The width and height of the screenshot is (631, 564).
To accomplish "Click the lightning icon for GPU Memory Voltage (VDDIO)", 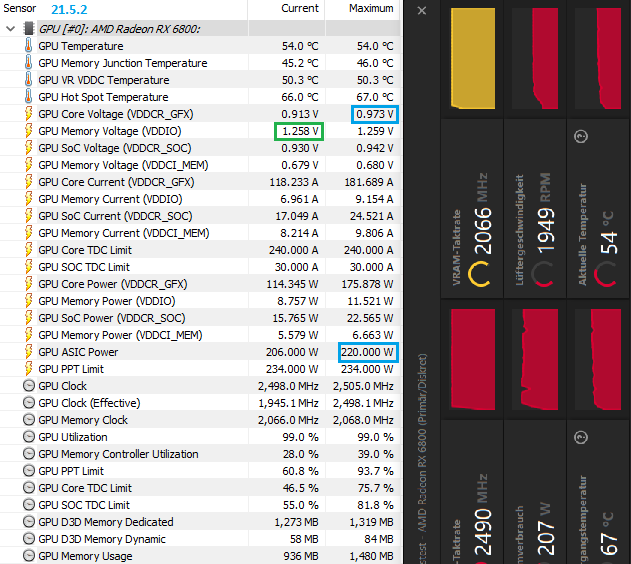I will [29, 131].
